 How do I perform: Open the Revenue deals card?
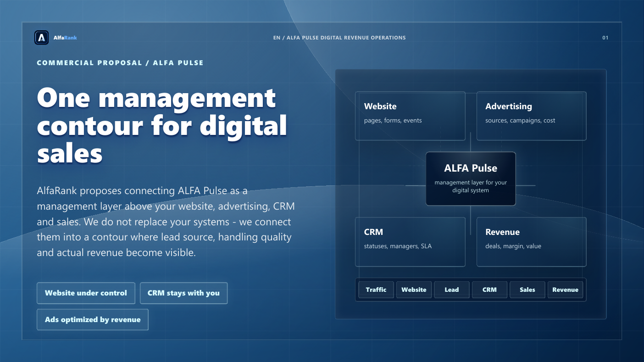531,242
